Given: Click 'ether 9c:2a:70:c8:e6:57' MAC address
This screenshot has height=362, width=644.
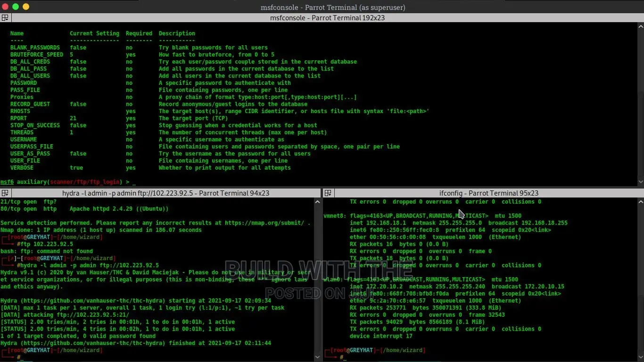Looking at the screenshot, I should point(388,301).
